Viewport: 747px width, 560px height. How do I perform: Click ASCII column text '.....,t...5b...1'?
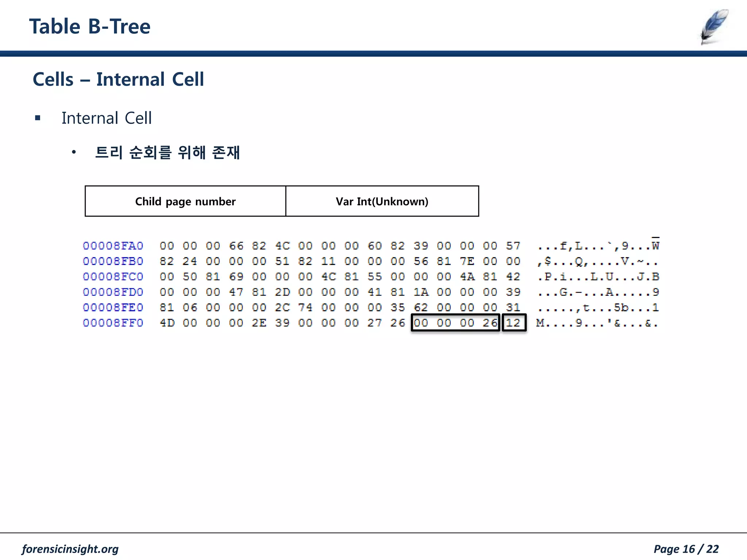click(598, 307)
